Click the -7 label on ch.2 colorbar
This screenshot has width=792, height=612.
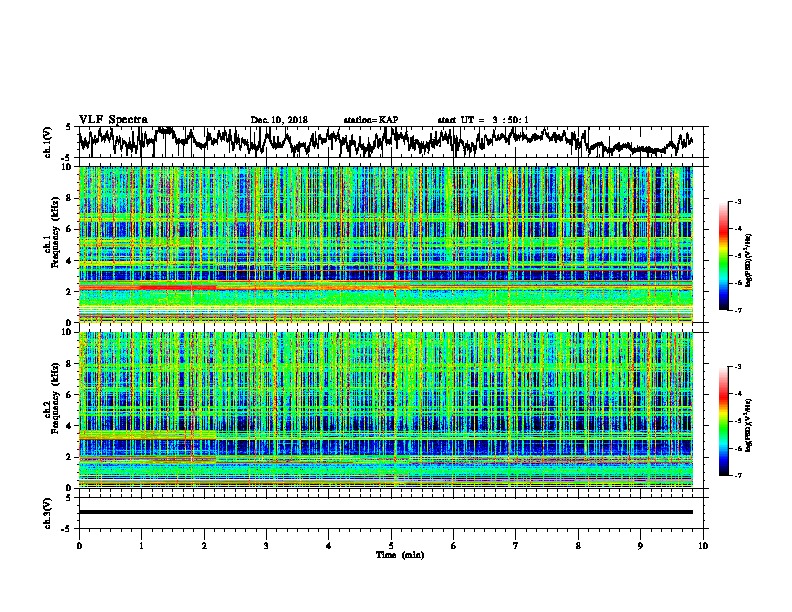738,476
